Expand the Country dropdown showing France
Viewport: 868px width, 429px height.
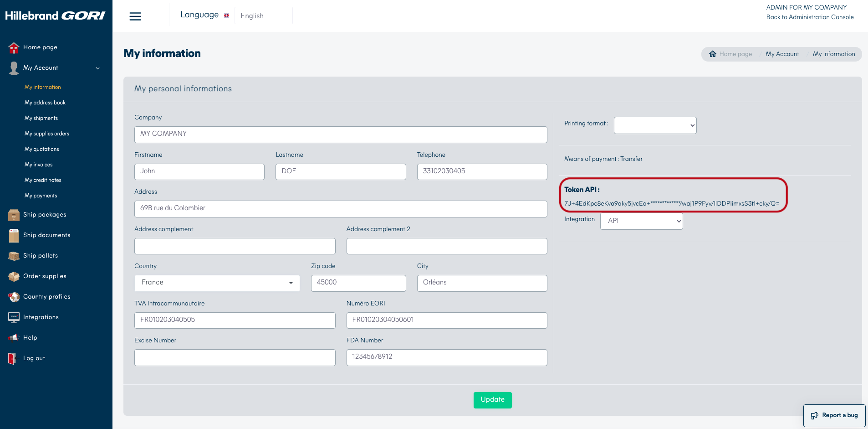point(217,283)
